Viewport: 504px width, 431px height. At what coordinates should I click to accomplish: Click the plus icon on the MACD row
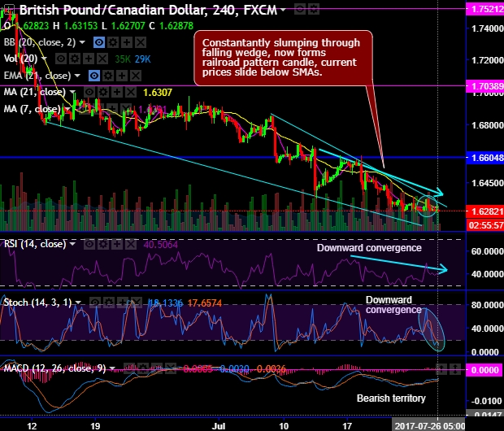tap(157, 368)
